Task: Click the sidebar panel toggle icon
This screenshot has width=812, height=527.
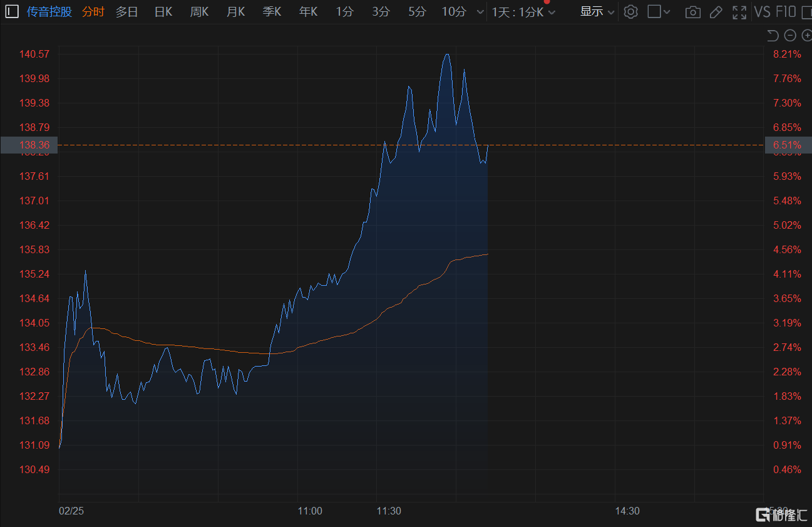Action: click(12, 11)
